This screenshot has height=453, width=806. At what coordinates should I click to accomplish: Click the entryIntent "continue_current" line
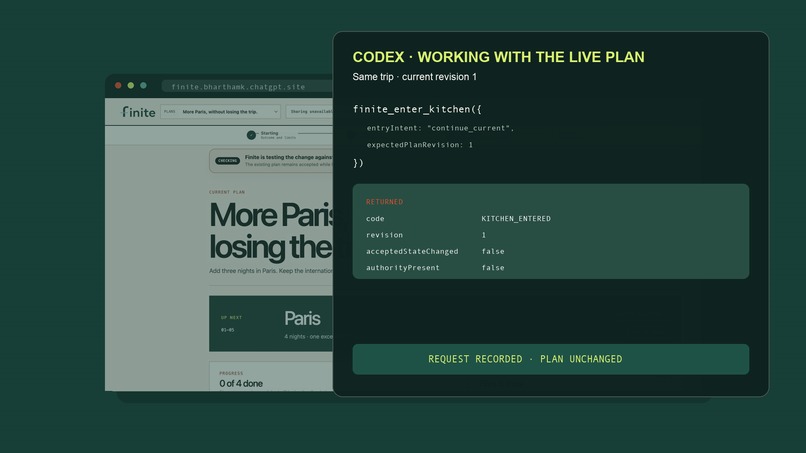tap(440, 128)
